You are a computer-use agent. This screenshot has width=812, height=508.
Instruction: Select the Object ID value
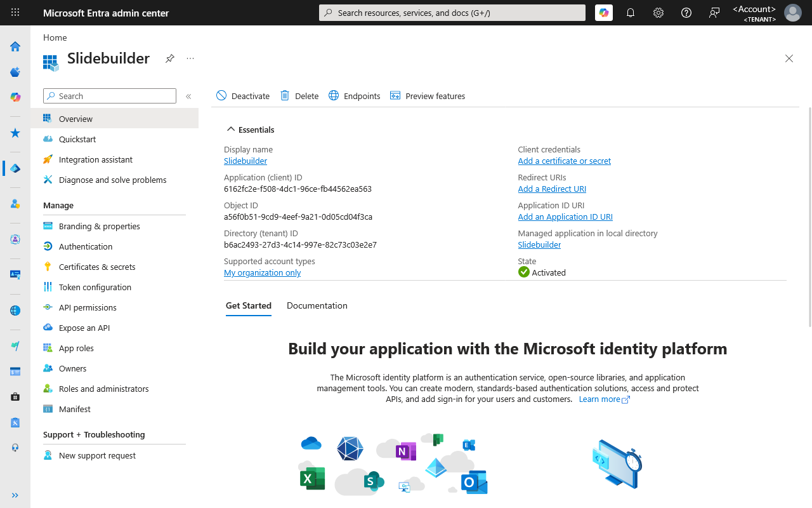pos(298,217)
